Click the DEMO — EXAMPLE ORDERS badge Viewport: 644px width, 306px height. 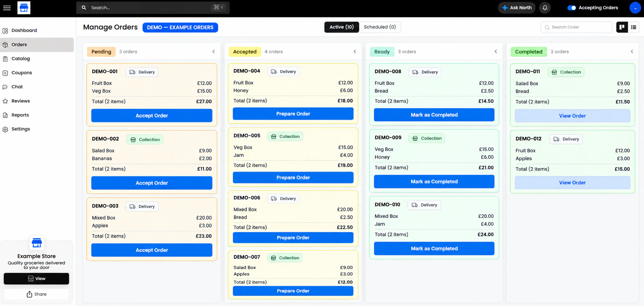[x=180, y=27]
